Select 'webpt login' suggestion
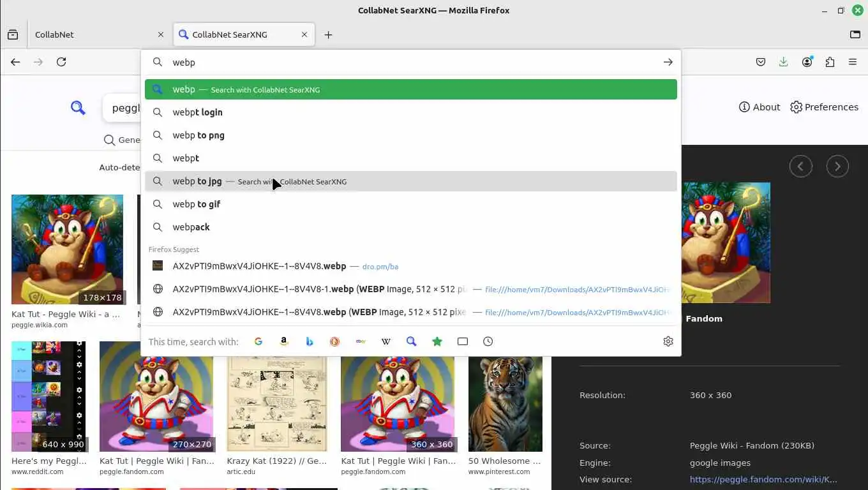868x490 pixels. coord(411,112)
